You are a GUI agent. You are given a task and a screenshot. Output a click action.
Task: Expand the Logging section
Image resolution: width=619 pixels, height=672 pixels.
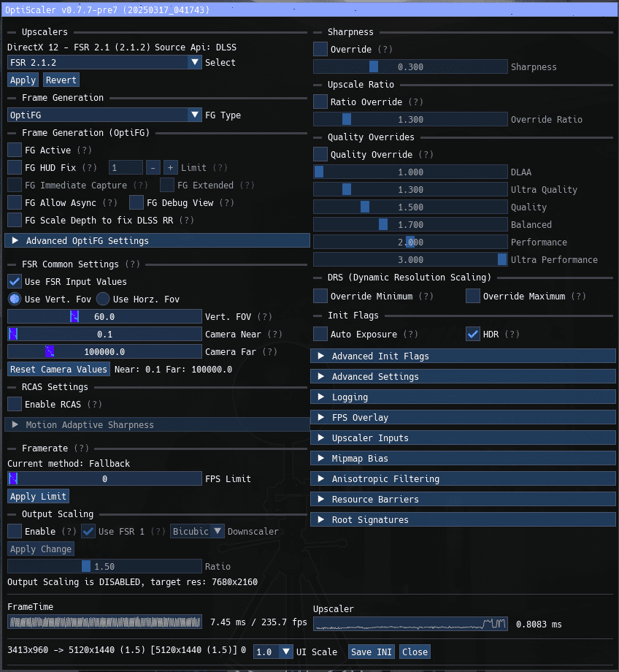pos(463,397)
